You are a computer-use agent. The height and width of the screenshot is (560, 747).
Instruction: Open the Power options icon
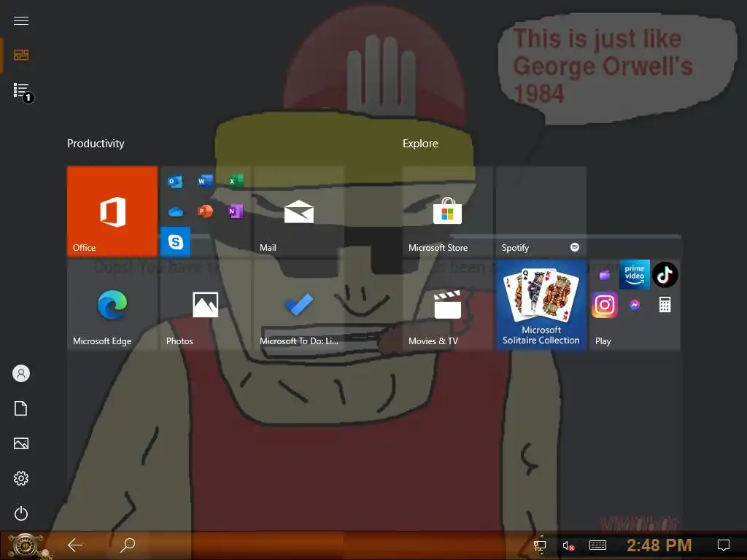point(21,513)
